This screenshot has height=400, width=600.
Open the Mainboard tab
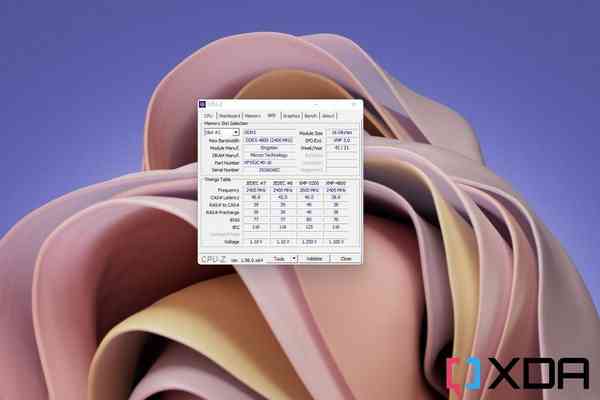(x=229, y=115)
